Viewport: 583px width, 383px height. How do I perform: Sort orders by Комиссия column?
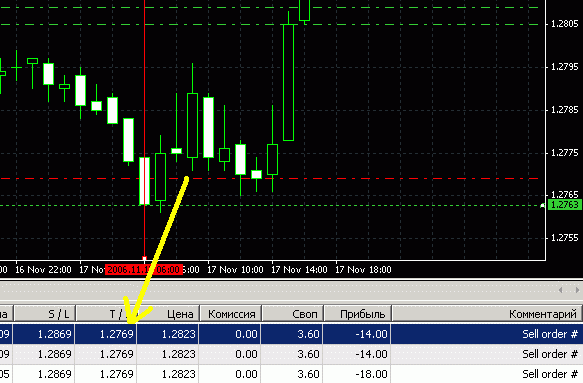coord(231,314)
